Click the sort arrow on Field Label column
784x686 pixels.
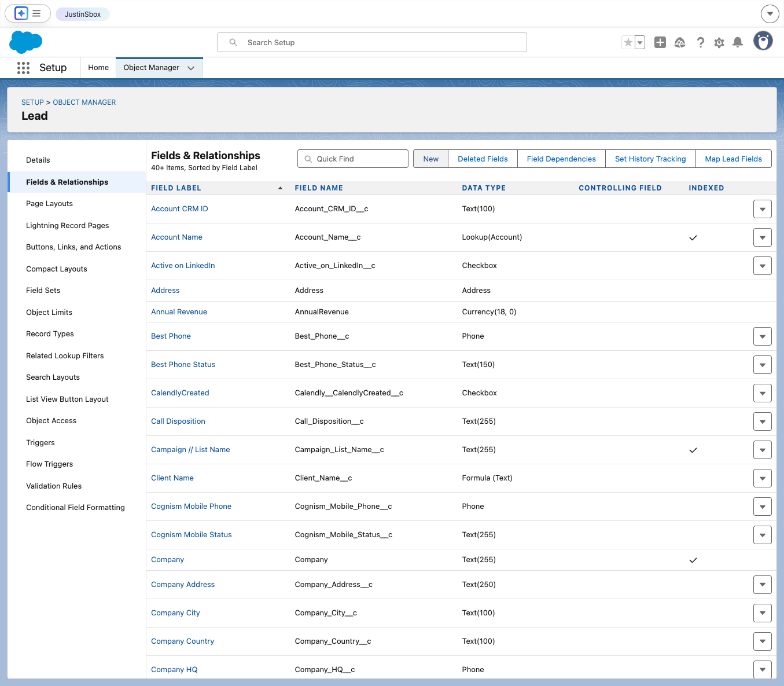coord(280,188)
